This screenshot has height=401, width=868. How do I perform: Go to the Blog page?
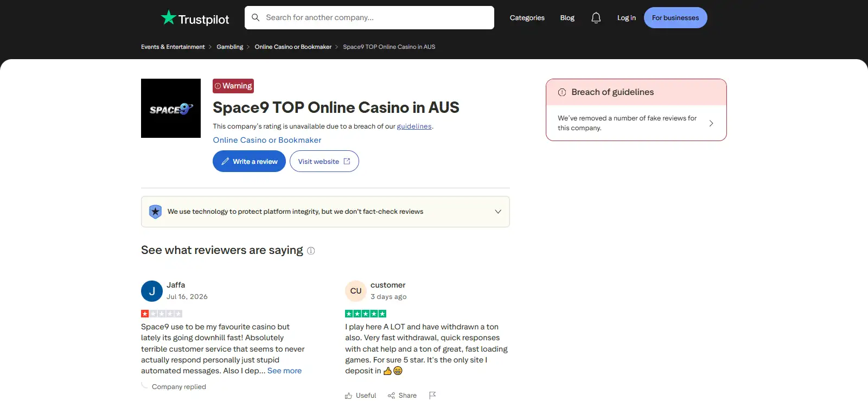click(567, 18)
